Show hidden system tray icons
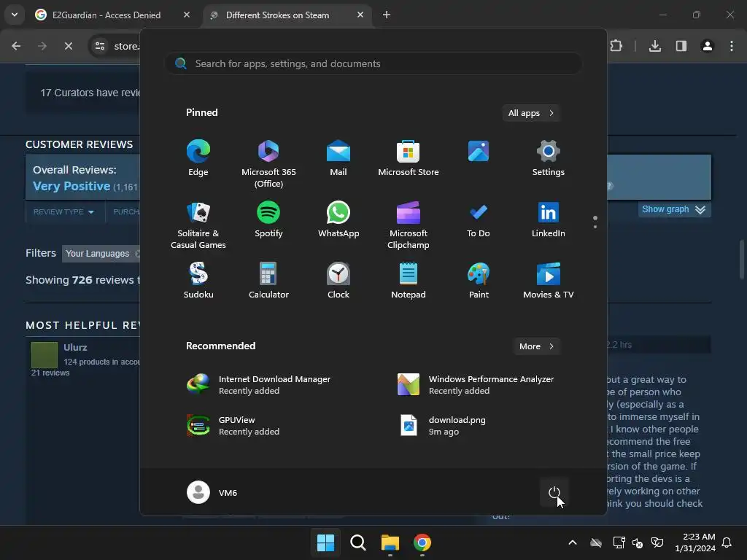 (573, 542)
